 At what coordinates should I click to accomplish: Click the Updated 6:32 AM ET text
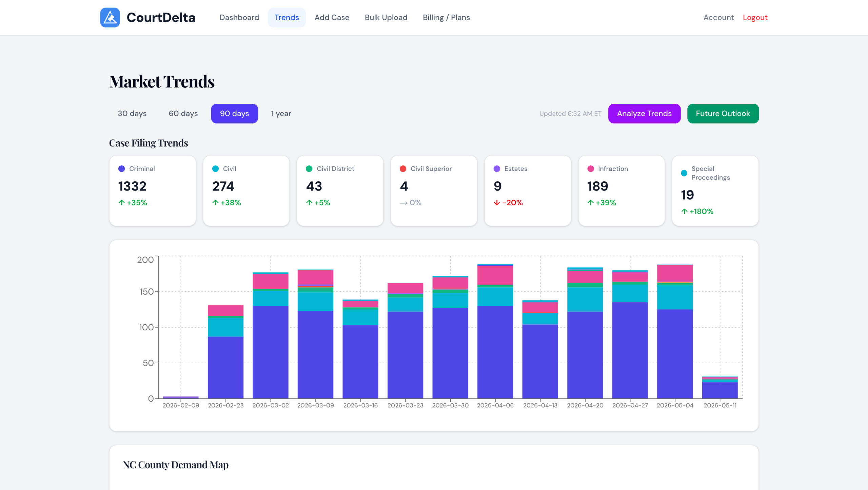point(570,114)
